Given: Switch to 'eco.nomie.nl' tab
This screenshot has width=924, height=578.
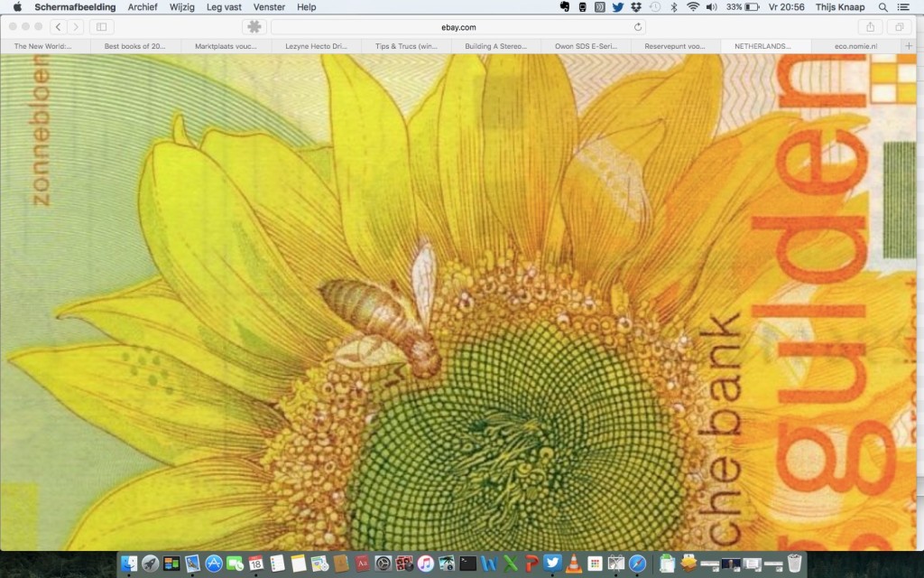Looking at the screenshot, I should pyautogui.click(x=855, y=46).
